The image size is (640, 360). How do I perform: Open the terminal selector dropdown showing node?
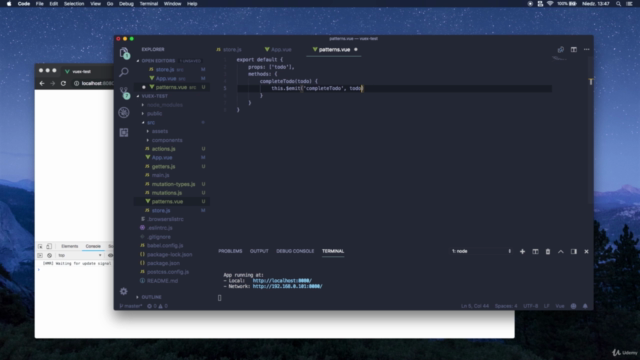click(x=481, y=251)
